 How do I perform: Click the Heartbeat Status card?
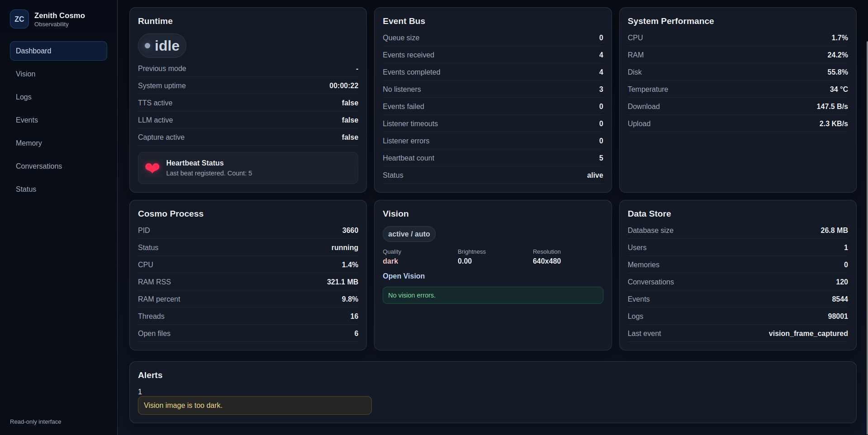pyautogui.click(x=248, y=168)
